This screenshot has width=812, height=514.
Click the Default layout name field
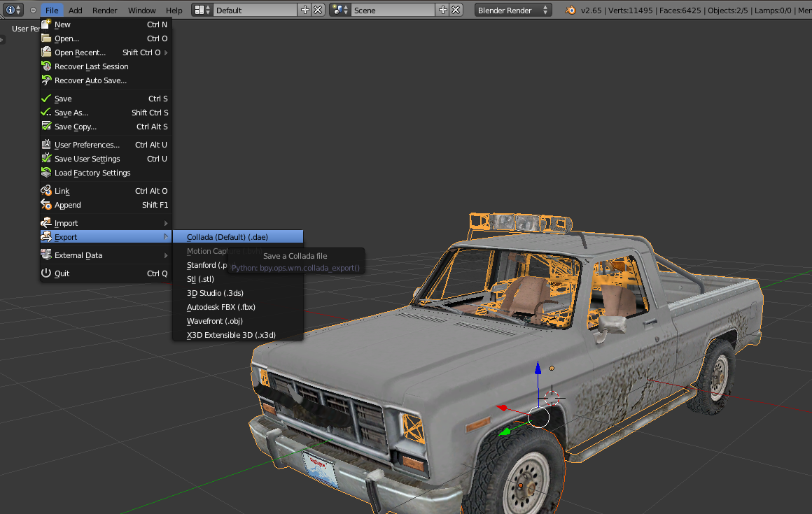point(253,10)
